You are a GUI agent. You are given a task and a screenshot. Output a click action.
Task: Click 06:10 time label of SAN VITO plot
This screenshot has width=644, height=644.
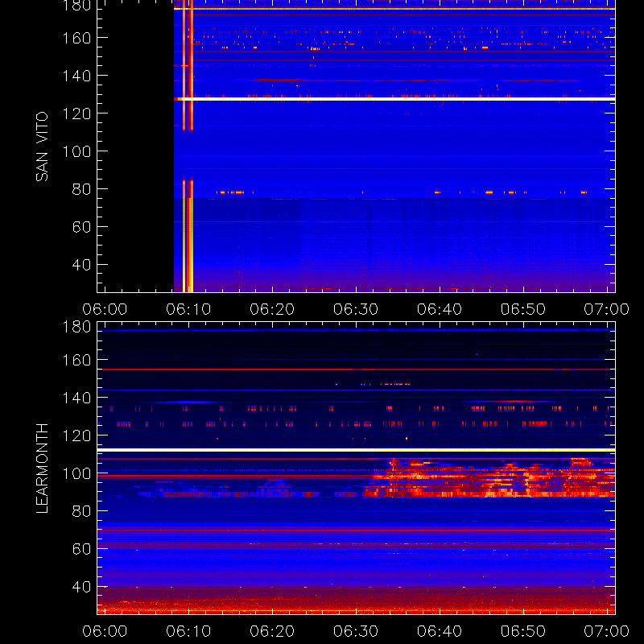tap(188, 309)
